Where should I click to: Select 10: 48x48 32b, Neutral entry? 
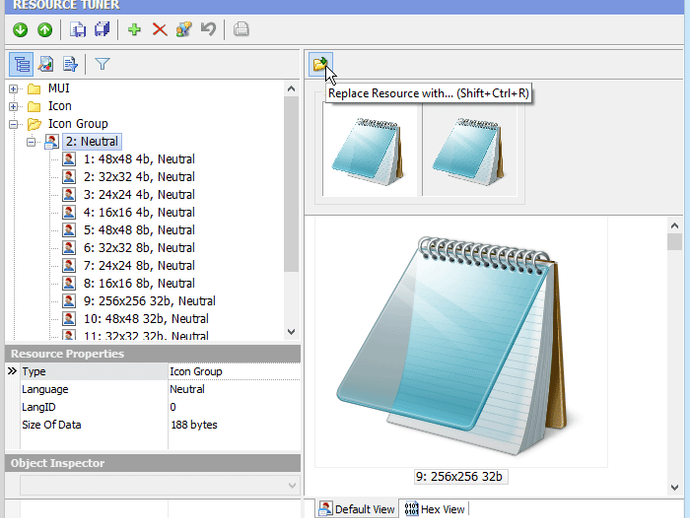click(x=146, y=319)
